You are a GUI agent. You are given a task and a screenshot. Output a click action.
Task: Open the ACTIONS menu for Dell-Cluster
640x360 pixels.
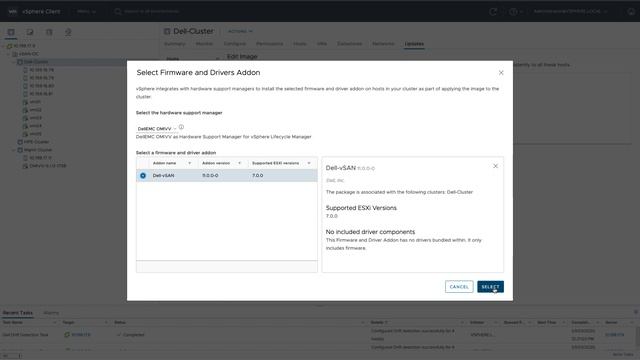(x=240, y=31)
